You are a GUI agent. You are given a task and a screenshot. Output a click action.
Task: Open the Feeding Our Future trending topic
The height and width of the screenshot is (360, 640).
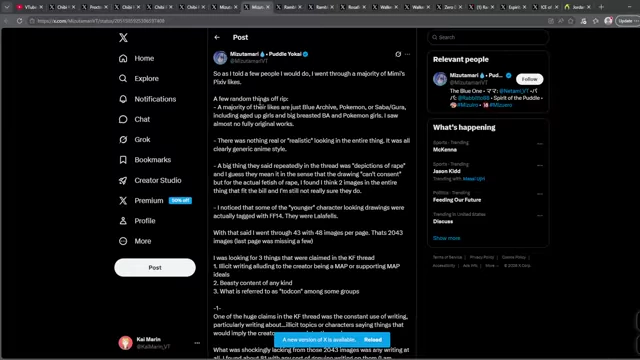(457, 200)
